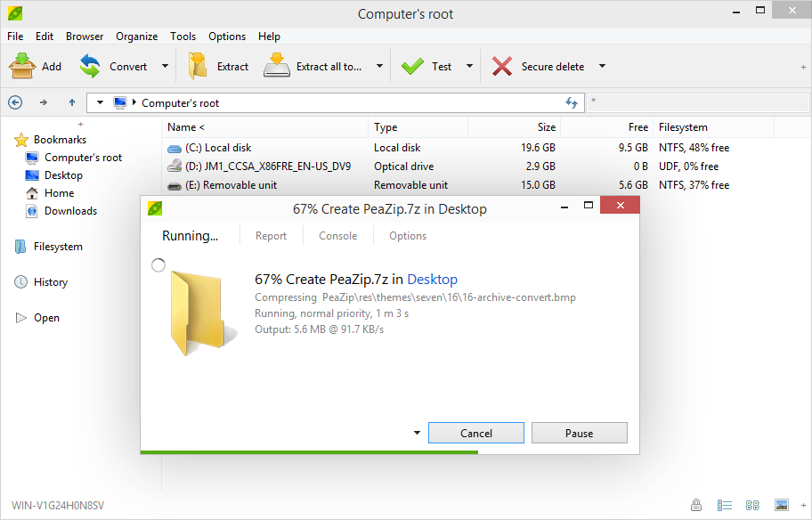Click the Extract toolbar icon
Image resolution: width=812 pixels, height=520 pixels.
[198, 66]
